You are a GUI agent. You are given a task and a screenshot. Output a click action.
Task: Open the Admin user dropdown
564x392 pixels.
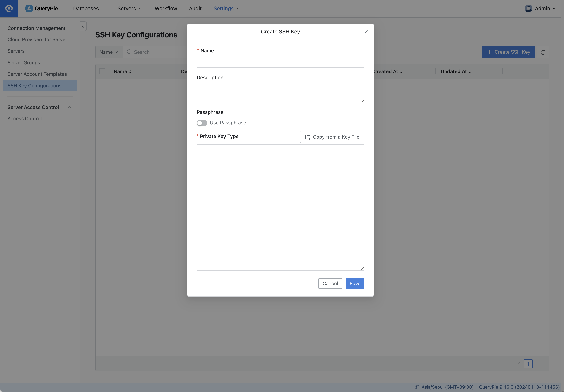click(540, 8)
